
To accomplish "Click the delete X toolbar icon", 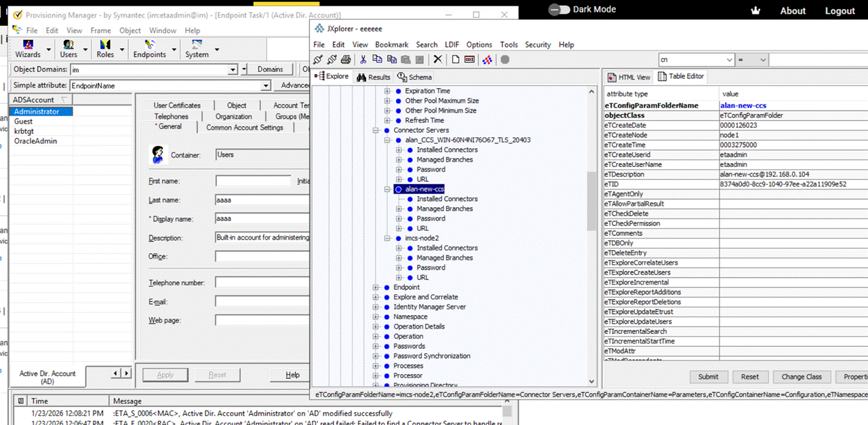I will [438, 60].
